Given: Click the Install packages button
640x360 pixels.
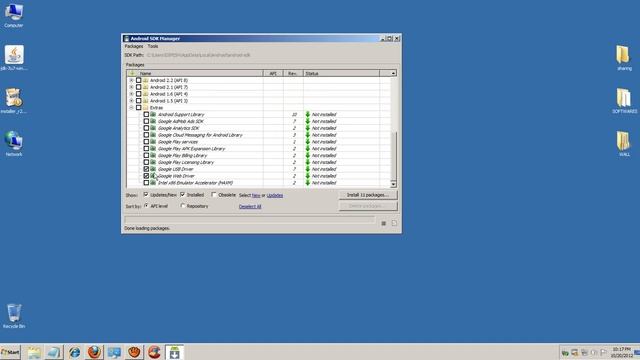Looking at the screenshot, I should [368, 195].
